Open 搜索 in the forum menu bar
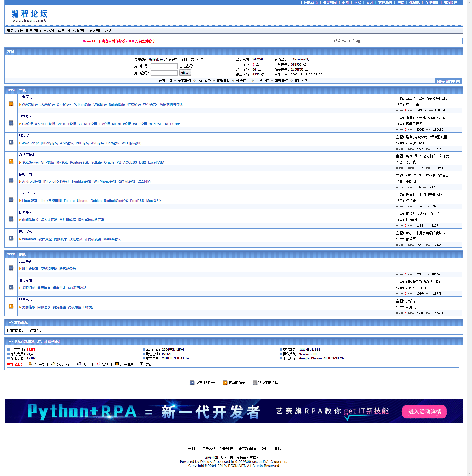Screen dimensions: 472x476 pos(52,30)
